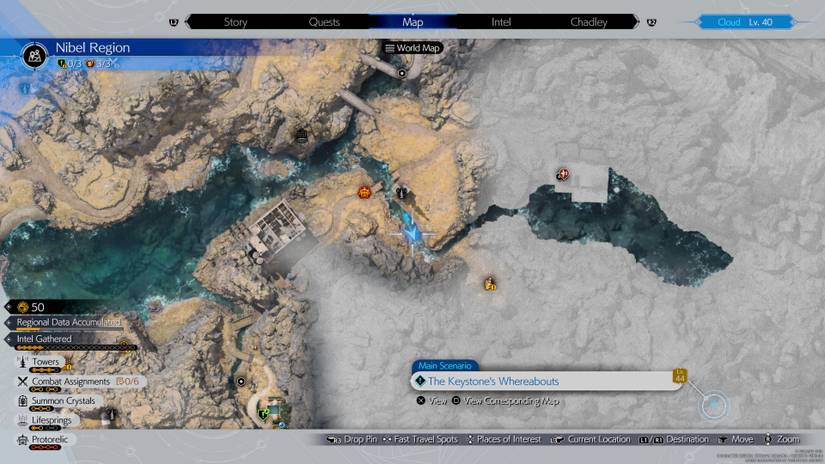Image resolution: width=825 pixels, height=464 pixels.
Task: Click Places of Interest control hint
Action: click(x=504, y=439)
